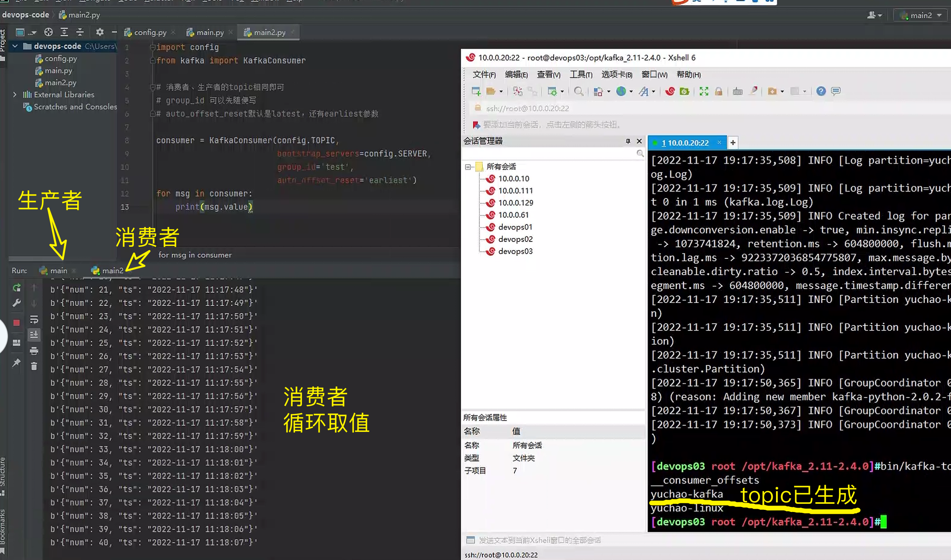Open Xshell help icon
This screenshot has width=951, height=560.
pos(821,91)
